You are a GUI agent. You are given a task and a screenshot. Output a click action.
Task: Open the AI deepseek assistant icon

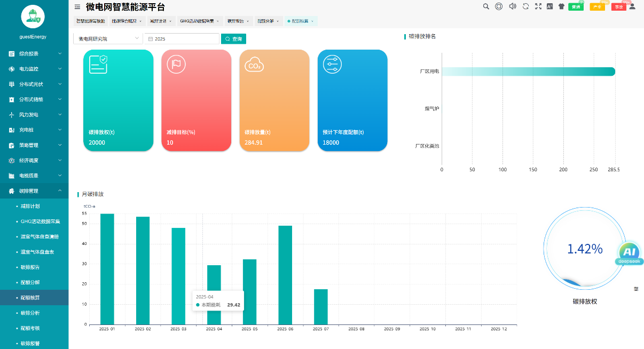tap(630, 252)
